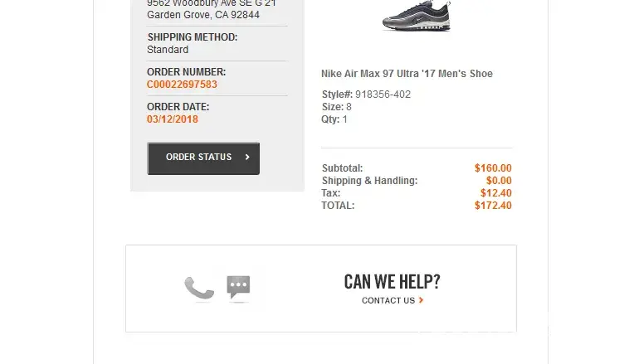The image size is (634, 364).
Task: Click the $172.40 total amount
Action: (x=493, y=206)
